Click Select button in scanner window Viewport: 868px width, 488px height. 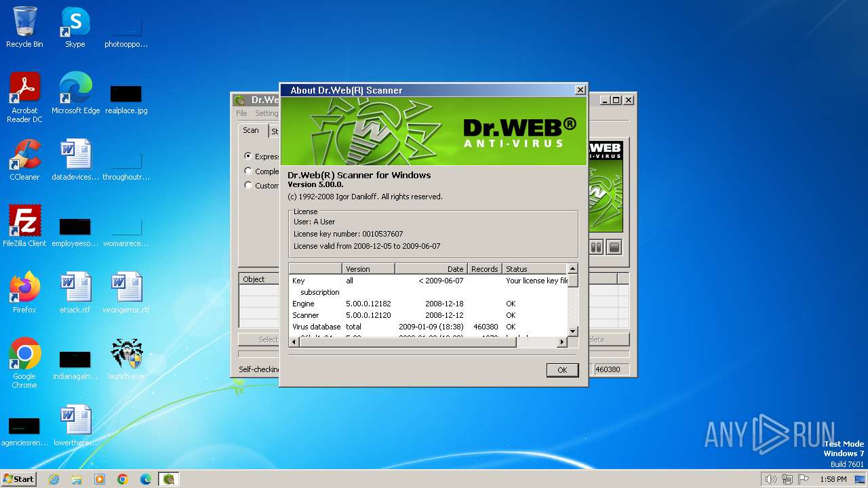259,340
